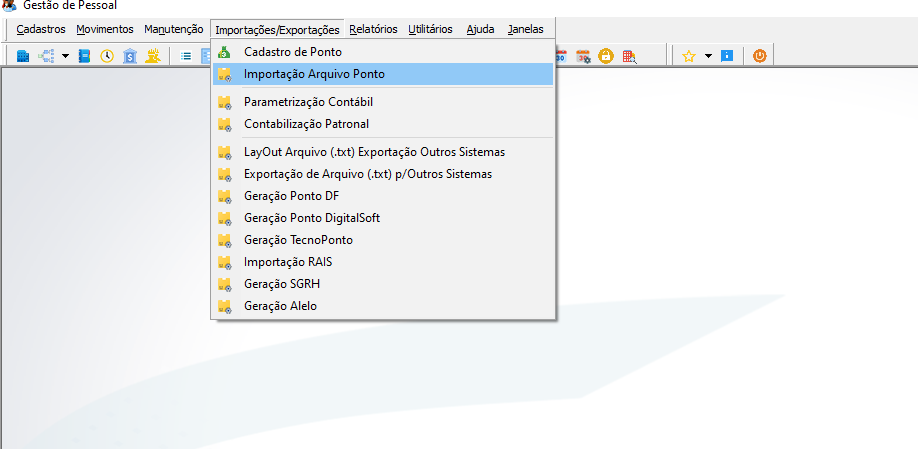The height and width of the screenshot is (449, 918).
Task: Open the Ajuda menu
Action: coord(481,29)
